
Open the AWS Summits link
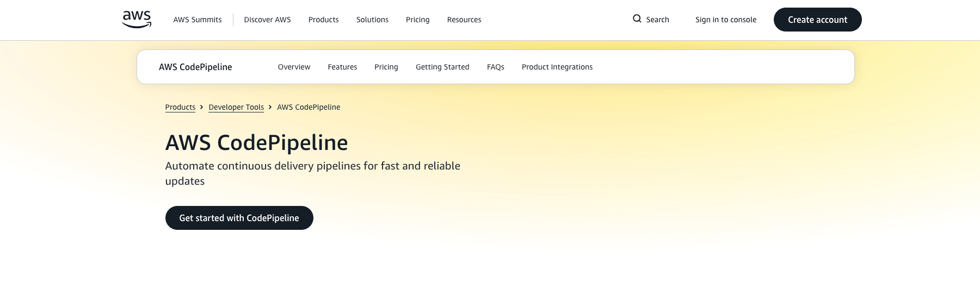pos(198,20)
